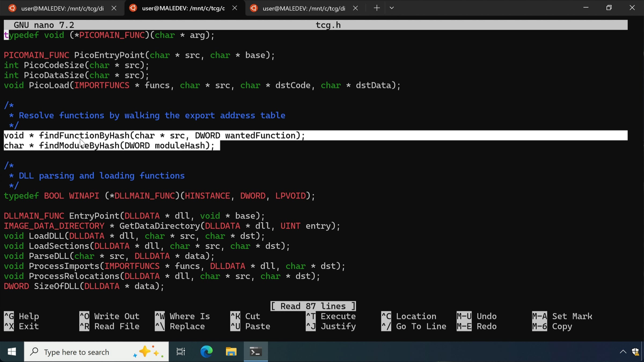Click the DLLMAIN_FUNC typedef line

(x=159, y=196)
